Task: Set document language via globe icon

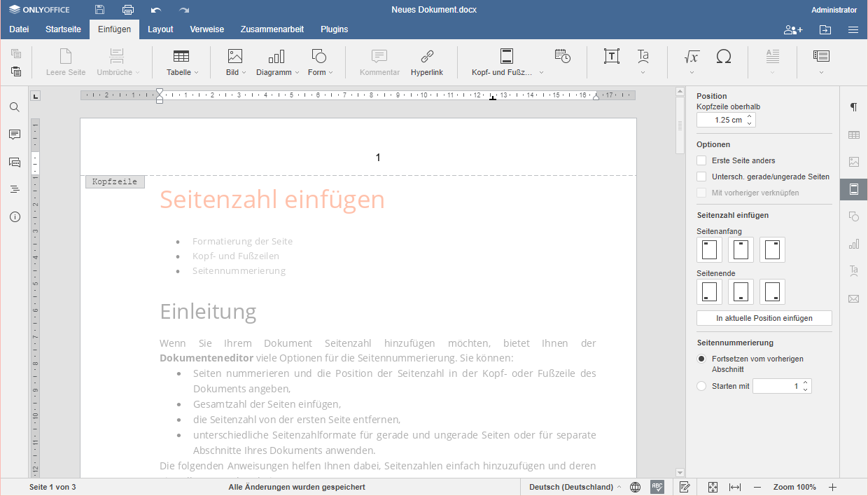Action: (x=635, y=487)
